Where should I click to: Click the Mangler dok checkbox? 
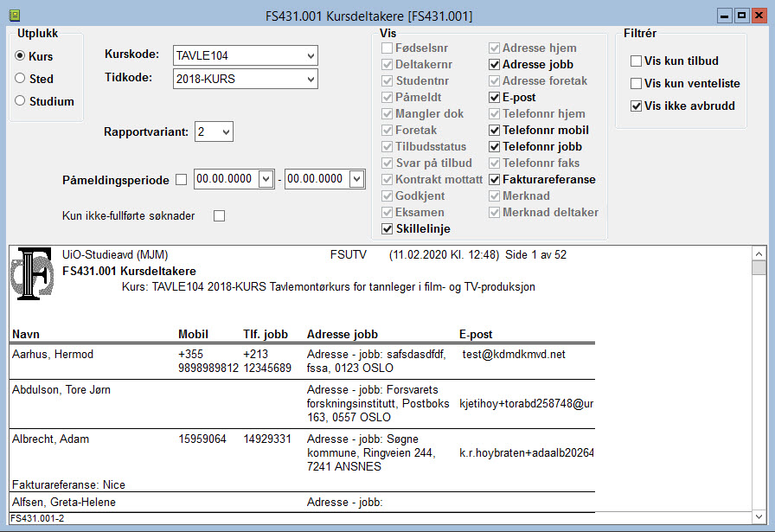tap(387, 113)
